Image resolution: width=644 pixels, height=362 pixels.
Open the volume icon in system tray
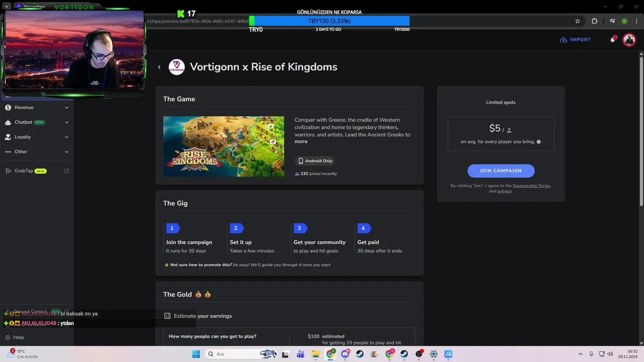click(610, 354)
